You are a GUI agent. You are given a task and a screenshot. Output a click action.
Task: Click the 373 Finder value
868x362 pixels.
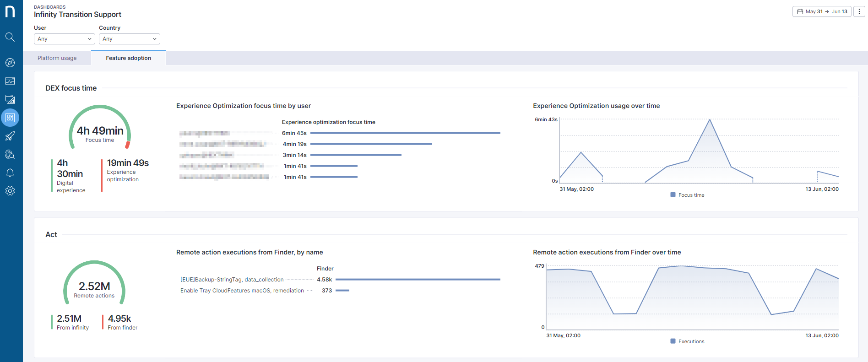327,291
